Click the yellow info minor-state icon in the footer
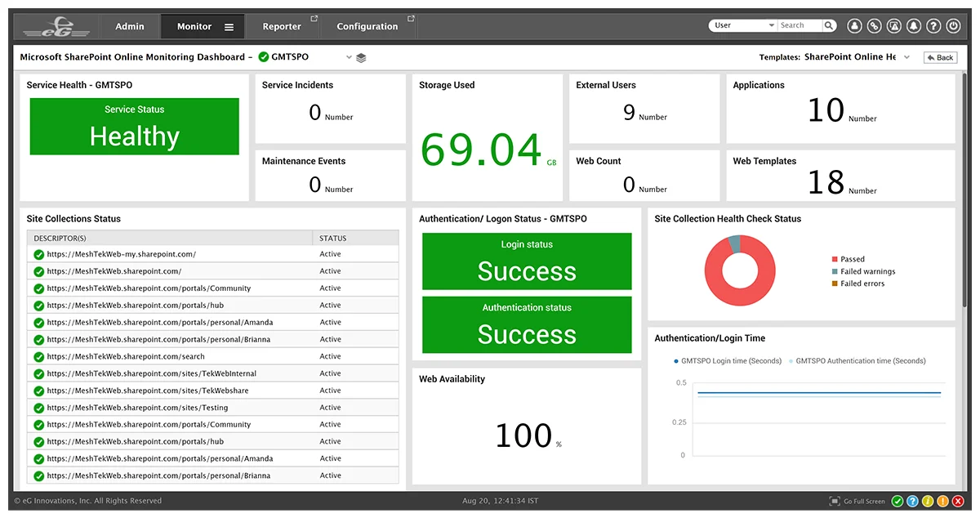980x518 pixels. tap(928, 501)
